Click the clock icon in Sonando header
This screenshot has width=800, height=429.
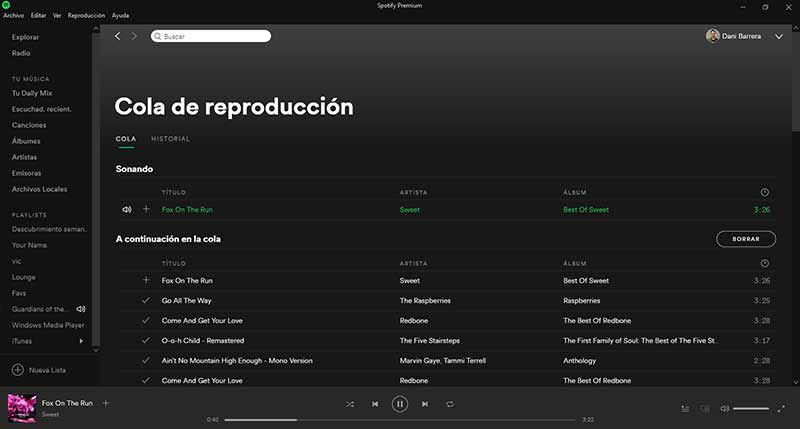coord(764,192)
